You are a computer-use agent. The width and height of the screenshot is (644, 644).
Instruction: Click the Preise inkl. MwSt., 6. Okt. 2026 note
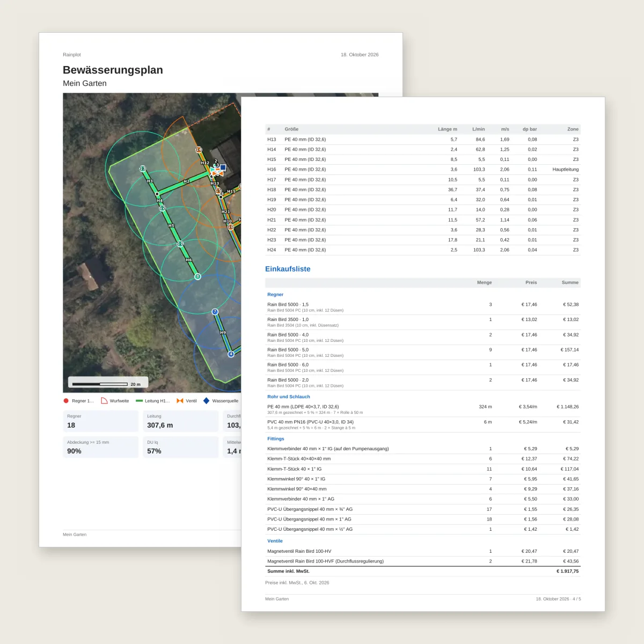(x=297, y=583)
